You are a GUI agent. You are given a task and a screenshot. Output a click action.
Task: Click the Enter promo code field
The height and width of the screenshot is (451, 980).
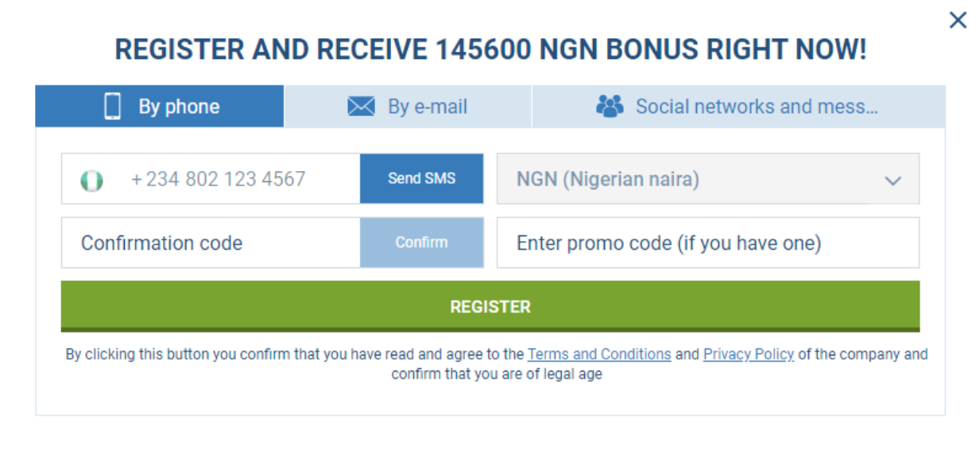pyautogui.click(x=707, y=243)
